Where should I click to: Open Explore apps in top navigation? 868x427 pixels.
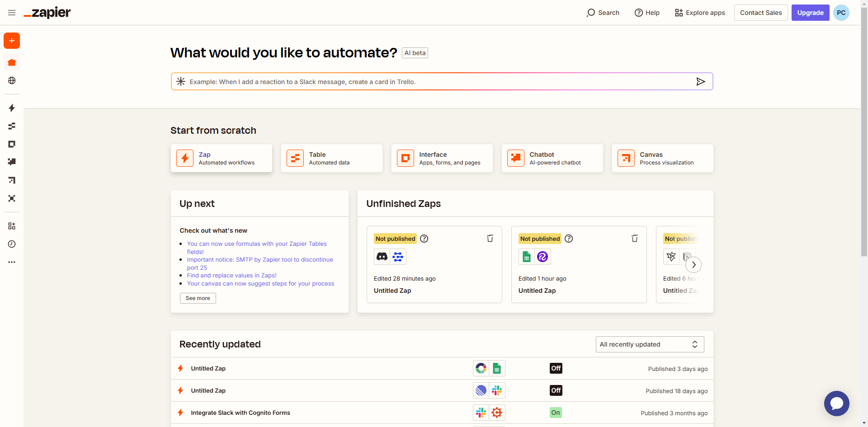tap(700, 13)
